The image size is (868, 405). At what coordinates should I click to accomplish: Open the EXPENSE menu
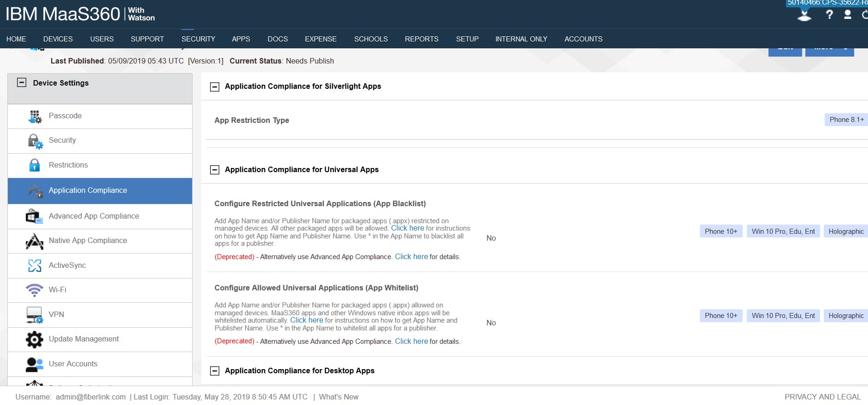point(321,39)
